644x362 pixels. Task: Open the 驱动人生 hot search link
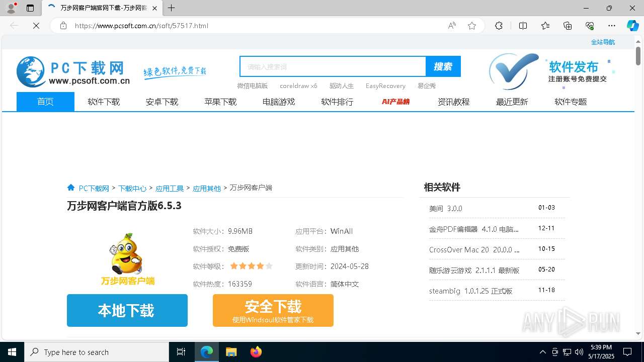pos(342,86)
